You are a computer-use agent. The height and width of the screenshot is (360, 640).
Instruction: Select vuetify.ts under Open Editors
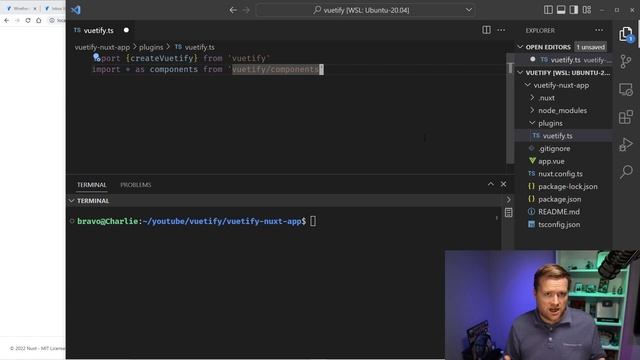pyautogui.click(x=564, y=60)
